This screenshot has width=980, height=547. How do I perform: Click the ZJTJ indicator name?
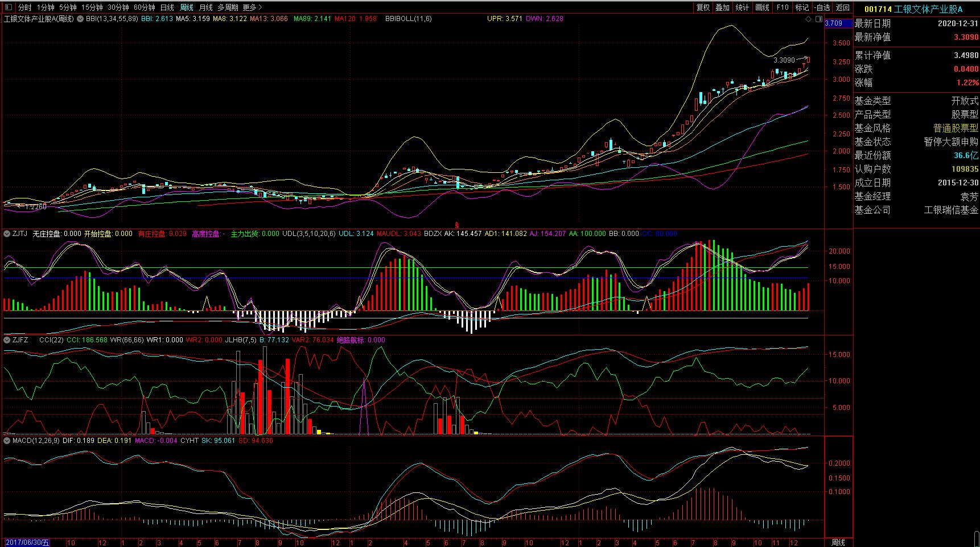click(20, 234)
